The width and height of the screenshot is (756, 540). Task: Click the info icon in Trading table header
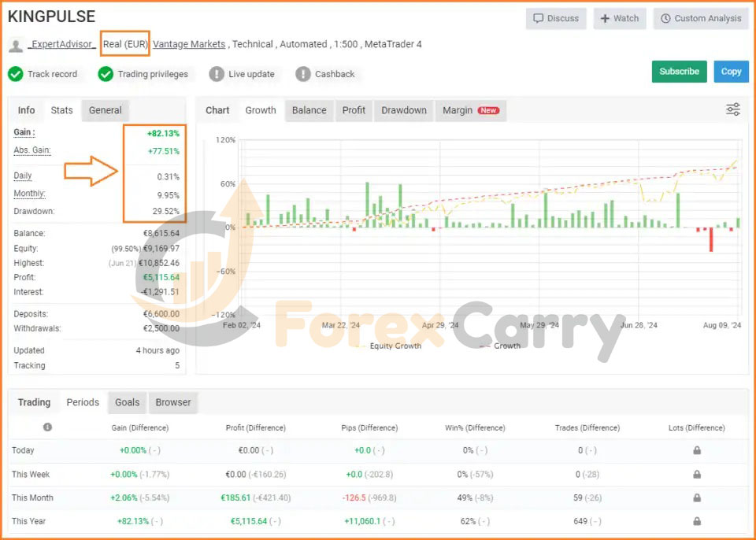(x=47, y=427)
